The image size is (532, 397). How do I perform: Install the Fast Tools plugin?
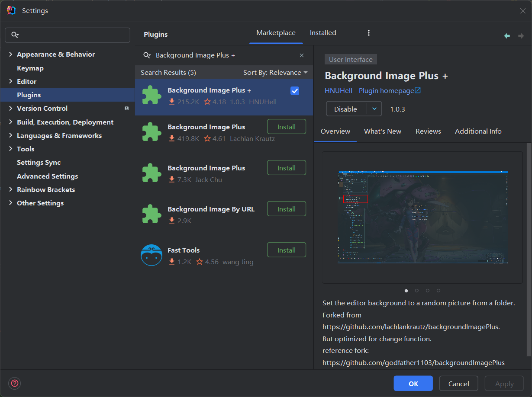pos(287,250)
